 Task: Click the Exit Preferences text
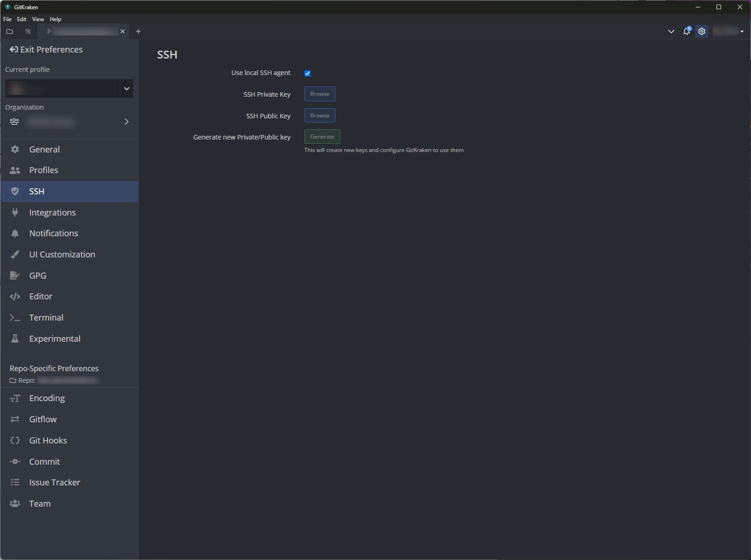(x=52, y=49)
